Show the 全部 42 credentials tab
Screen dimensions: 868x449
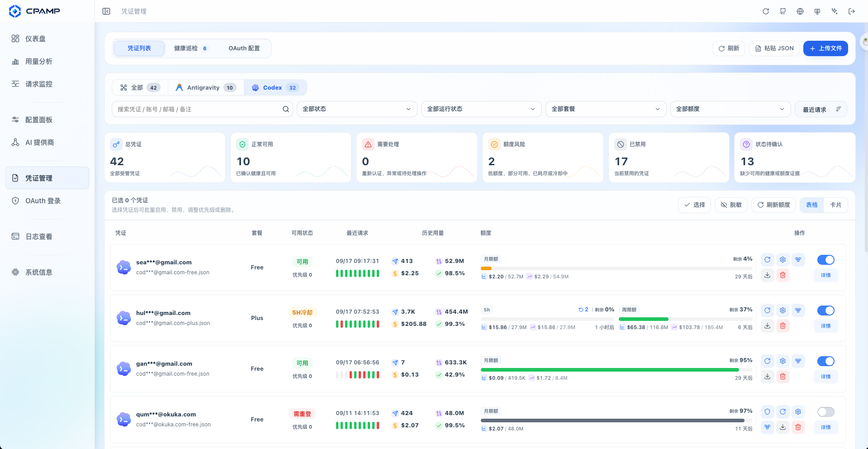140,88
